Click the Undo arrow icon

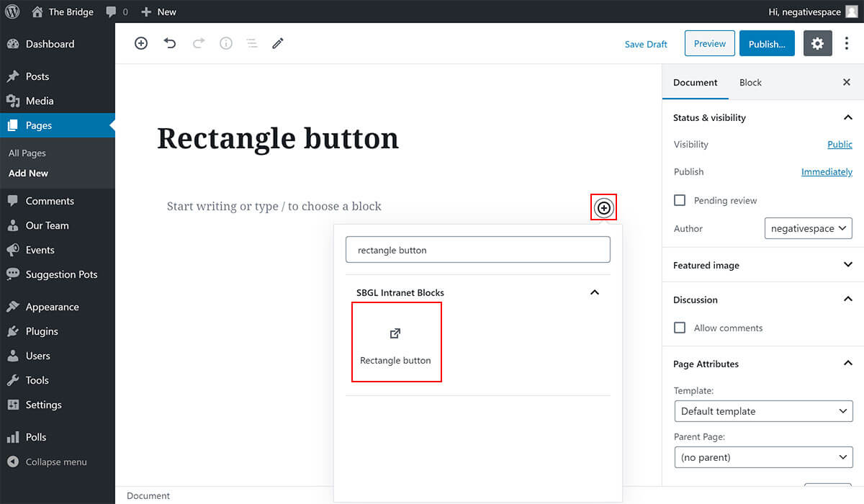pyautogui.click(x=170, y=43)
